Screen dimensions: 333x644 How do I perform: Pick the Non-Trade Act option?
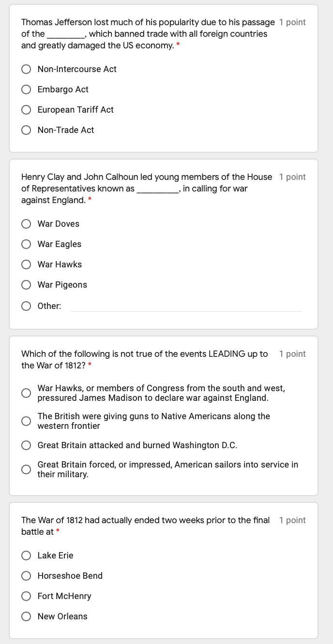26,130
